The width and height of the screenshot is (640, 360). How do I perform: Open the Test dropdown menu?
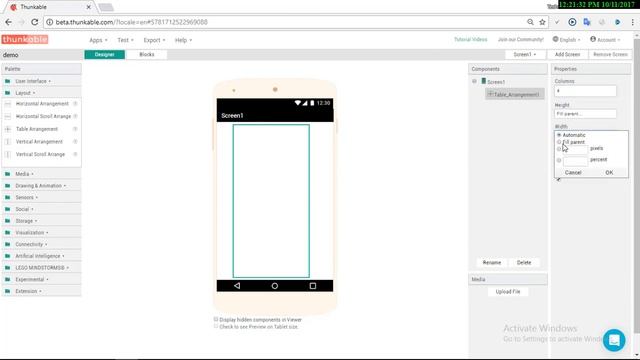(125, 40)
